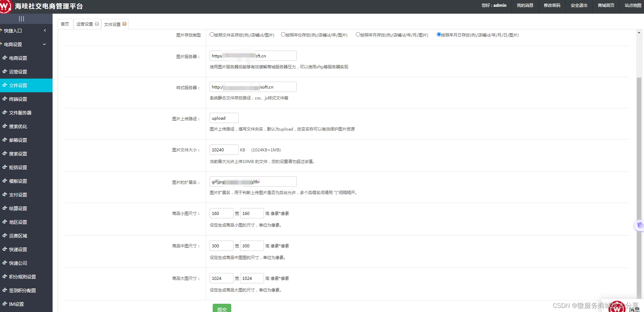Focus the 图片服务器 URL field

[253, 56]
